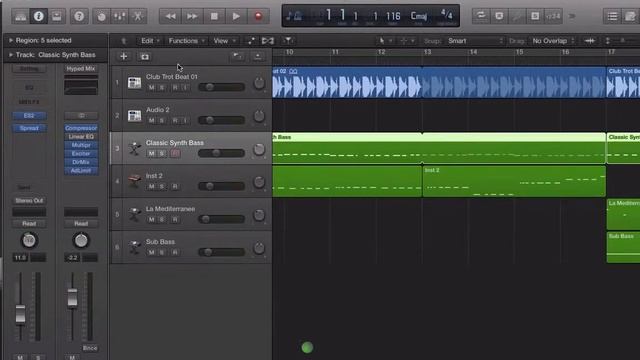Open the Quick Help question mark
Screen dimensions: 640x360
click(x=79, y=16)
